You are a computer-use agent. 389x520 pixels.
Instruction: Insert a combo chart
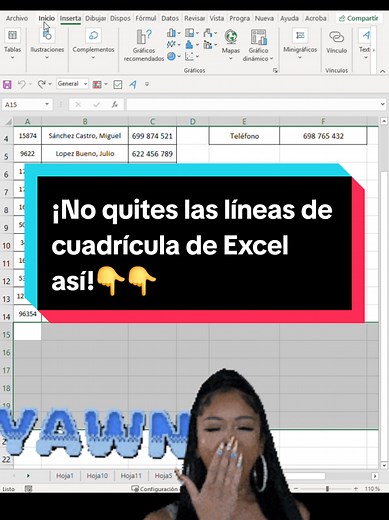[209, 44]
